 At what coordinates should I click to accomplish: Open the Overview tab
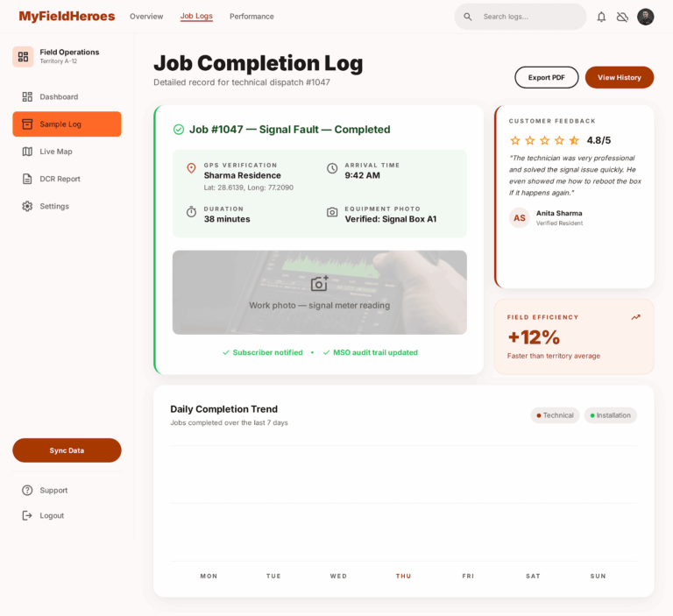pyautogui.click(x=146, y=17)
